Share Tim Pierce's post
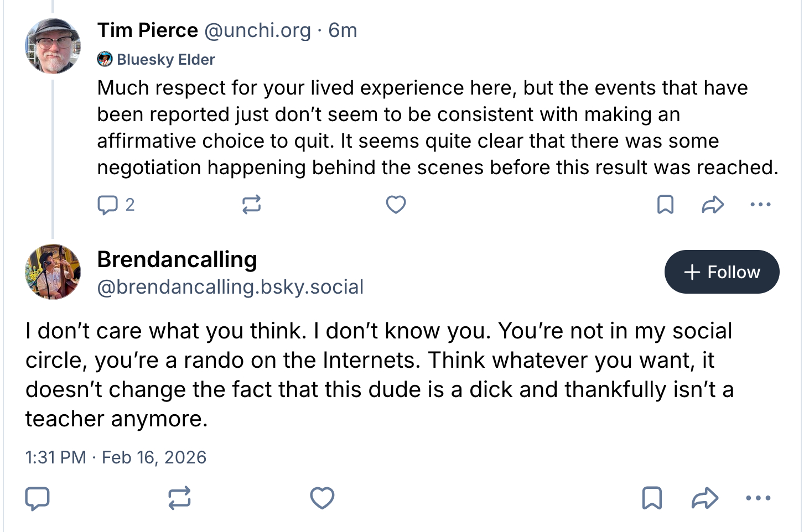The width and height of the screenshot is (809, 532). [x=713, y=205]
